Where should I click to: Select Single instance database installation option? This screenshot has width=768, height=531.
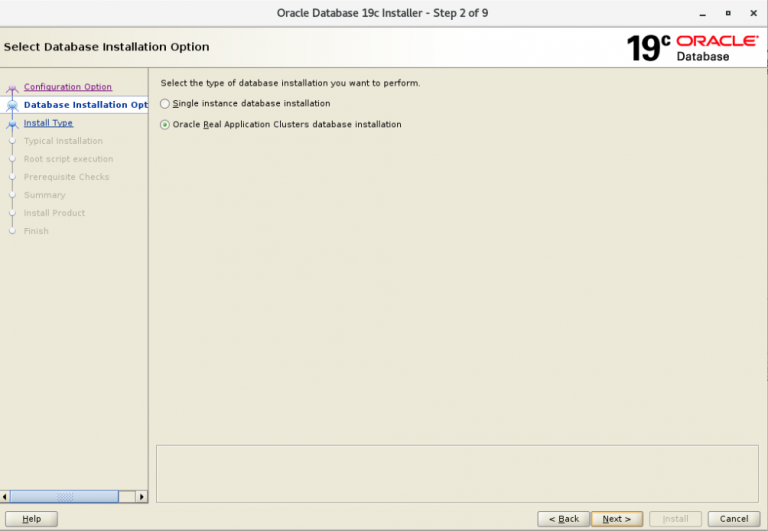pos(166,104)
